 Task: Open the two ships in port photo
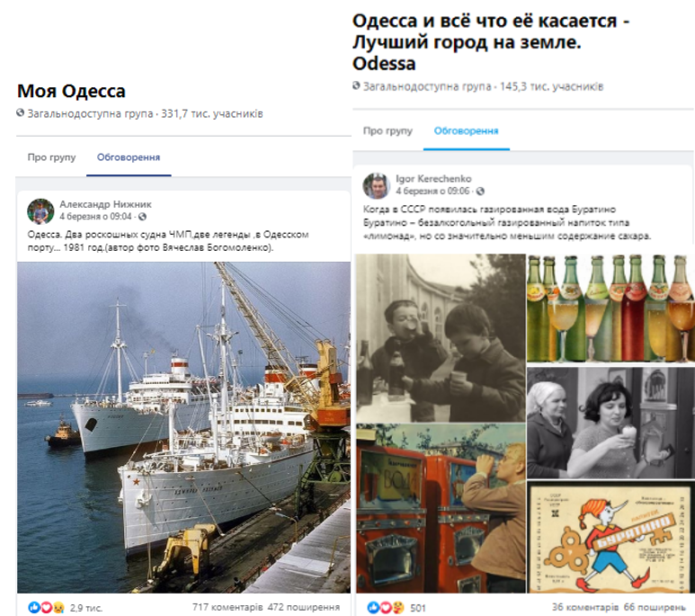coord(184,427)
